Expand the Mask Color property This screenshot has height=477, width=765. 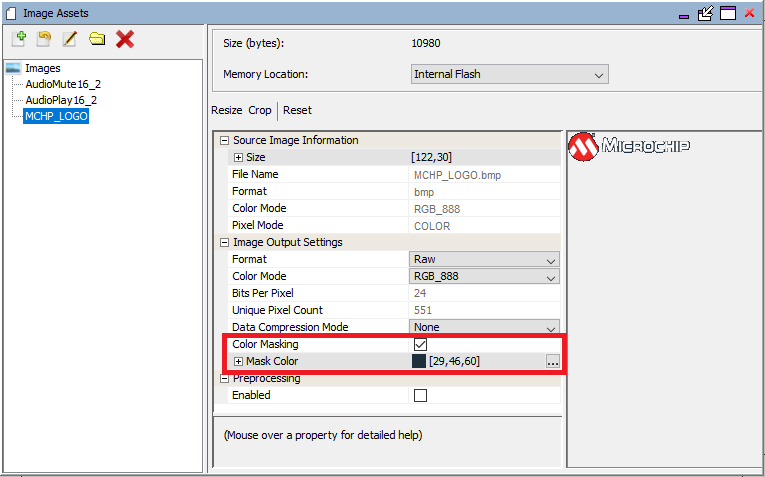point(238,361)
